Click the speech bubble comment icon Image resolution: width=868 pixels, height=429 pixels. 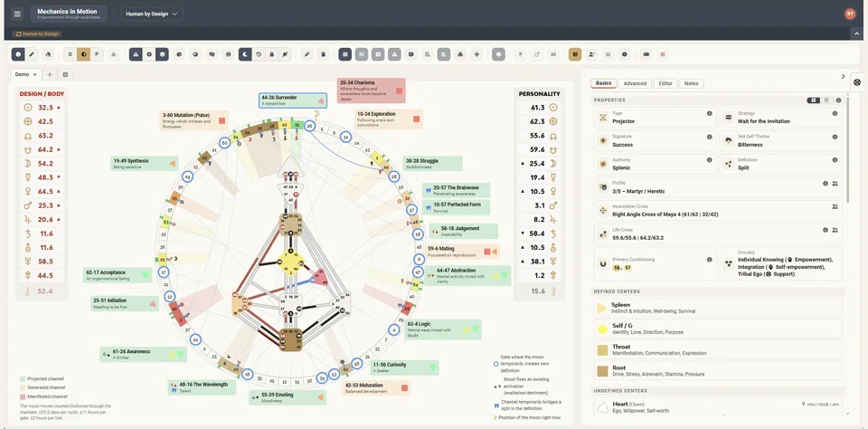410,54
